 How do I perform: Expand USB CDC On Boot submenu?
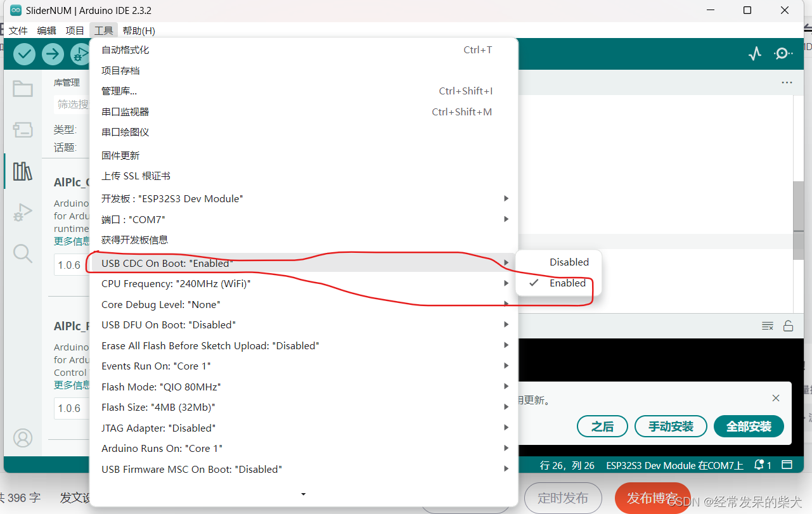[304, 263]
